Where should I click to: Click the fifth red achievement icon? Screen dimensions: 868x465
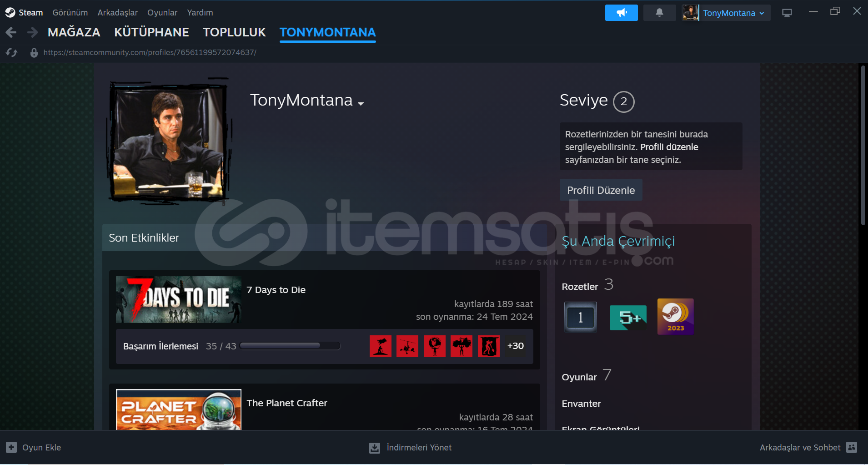[x=489, y=346]
